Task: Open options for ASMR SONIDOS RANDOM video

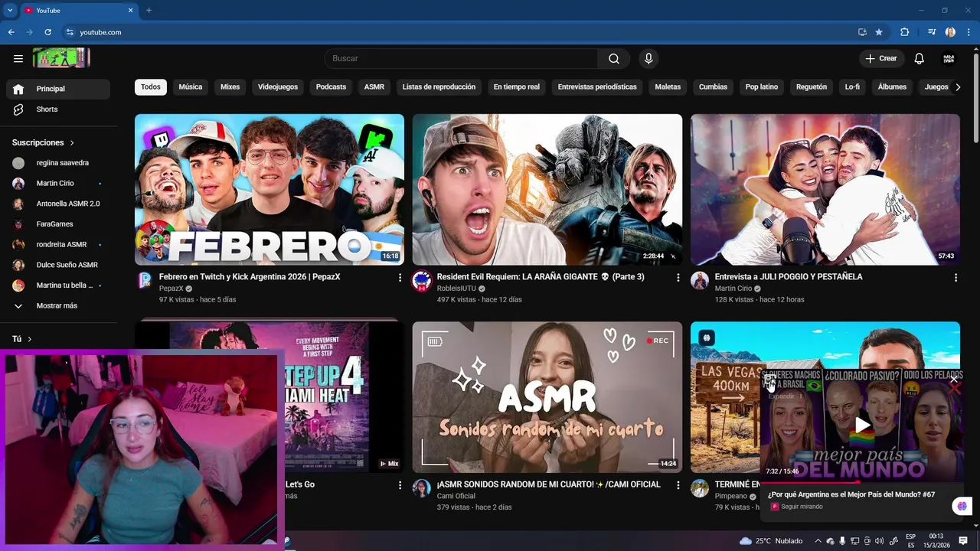Action: click(x=678, y=485)
